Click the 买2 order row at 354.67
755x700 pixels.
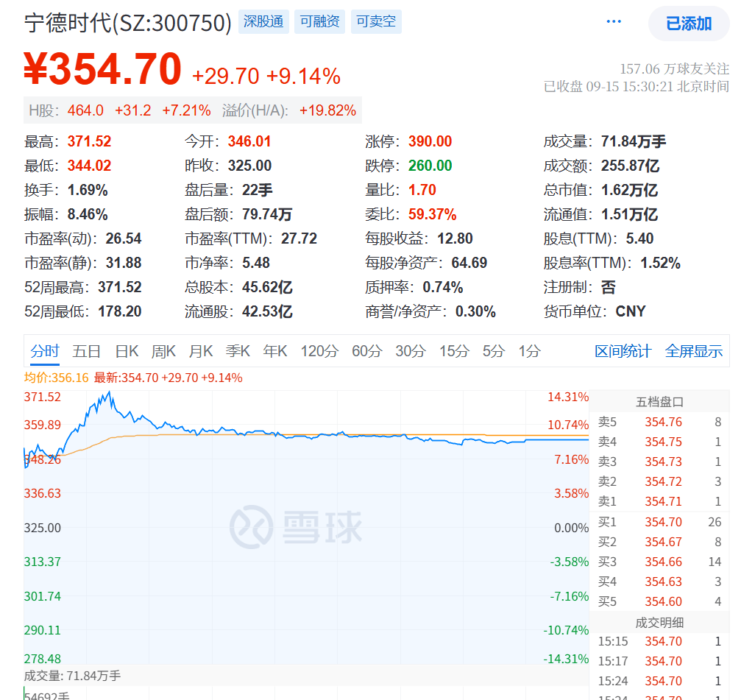(659, 542)
